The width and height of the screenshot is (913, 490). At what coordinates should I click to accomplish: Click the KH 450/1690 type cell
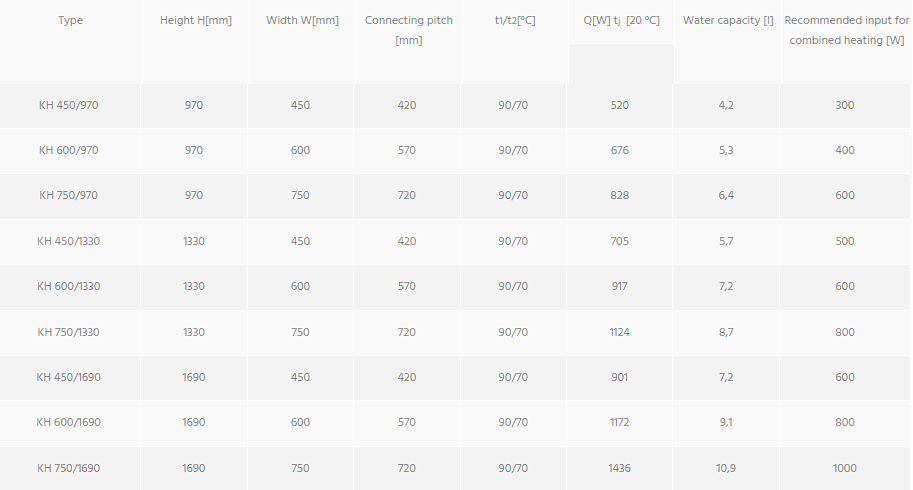pos(69,377)
